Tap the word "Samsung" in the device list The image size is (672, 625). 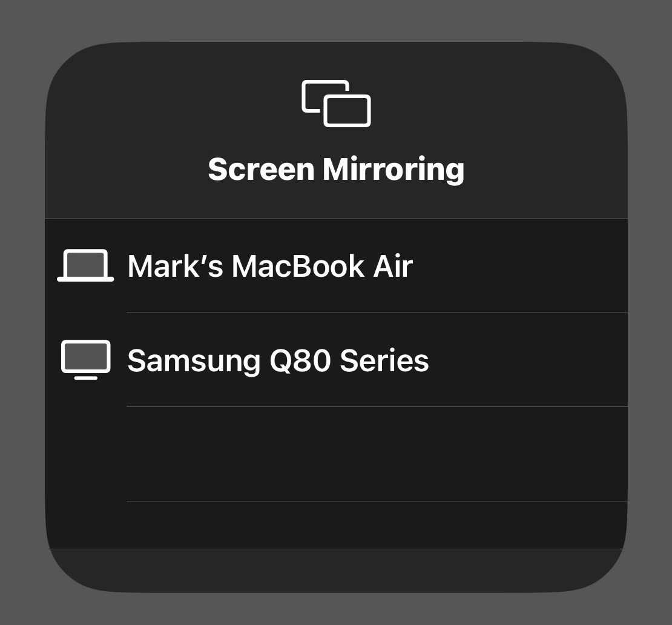click(194, 362)
